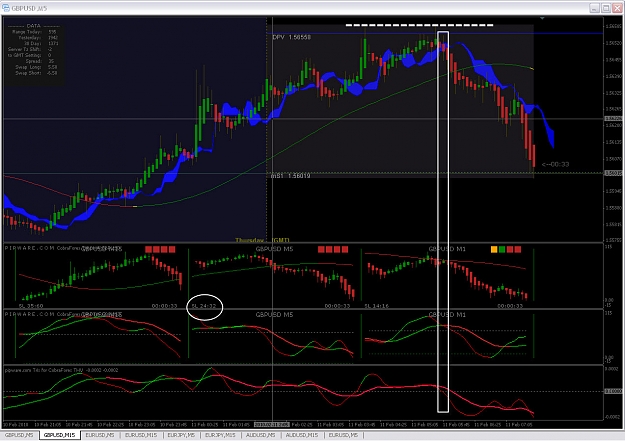
Task: Click the GBPUSD M1 title in oscillator mini-panel
Action: [447, 315]
